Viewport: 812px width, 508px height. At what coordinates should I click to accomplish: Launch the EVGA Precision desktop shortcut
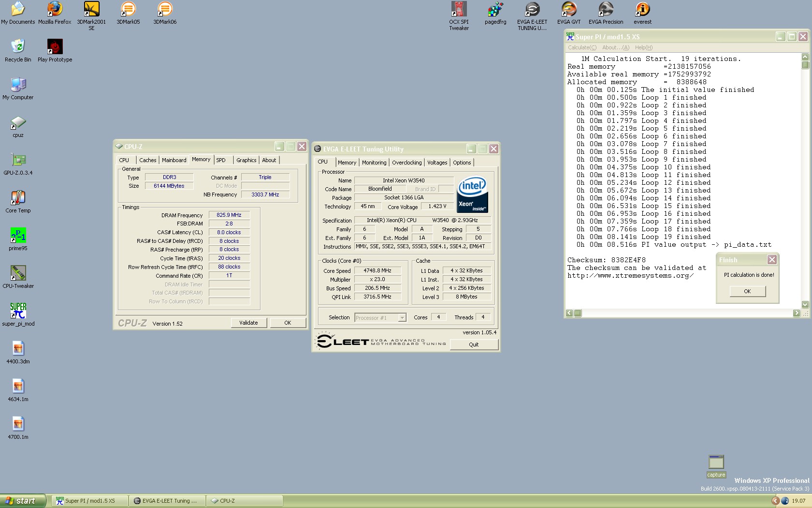(606, 13)
